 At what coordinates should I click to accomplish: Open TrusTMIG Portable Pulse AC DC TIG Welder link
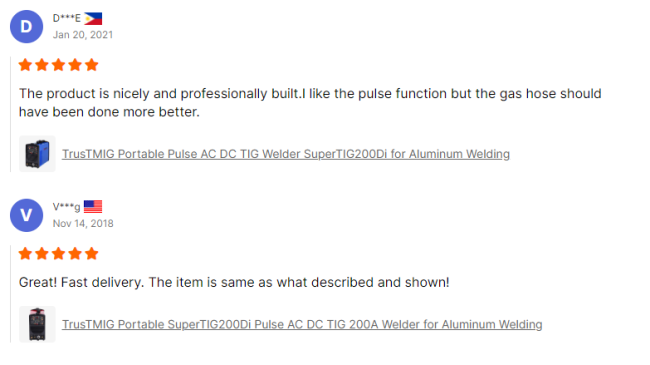[286, 154]
